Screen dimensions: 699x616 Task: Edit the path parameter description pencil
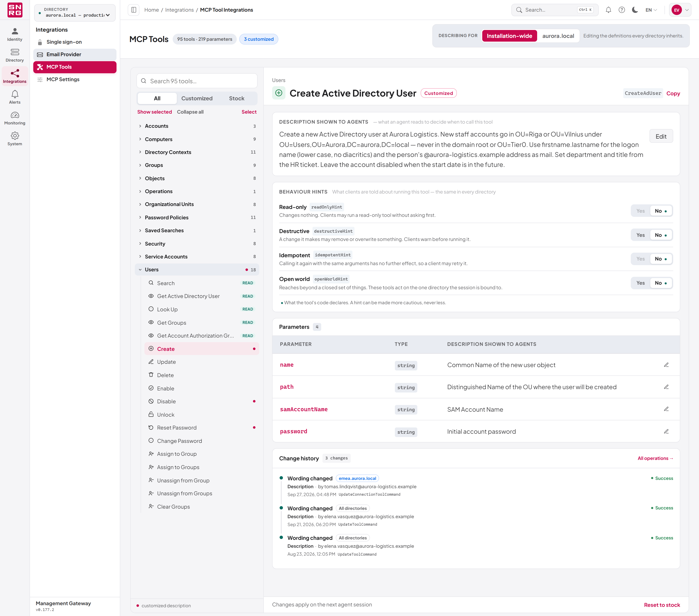coord(666,387)
